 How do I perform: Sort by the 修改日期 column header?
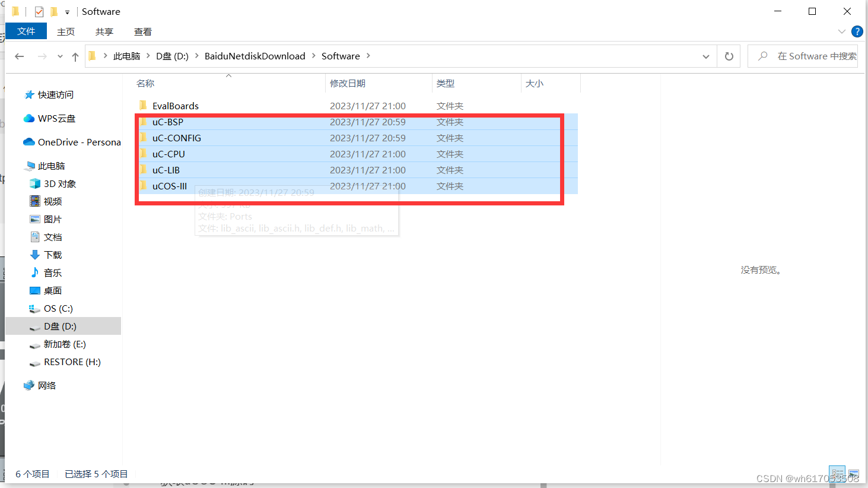coord(348,84)
